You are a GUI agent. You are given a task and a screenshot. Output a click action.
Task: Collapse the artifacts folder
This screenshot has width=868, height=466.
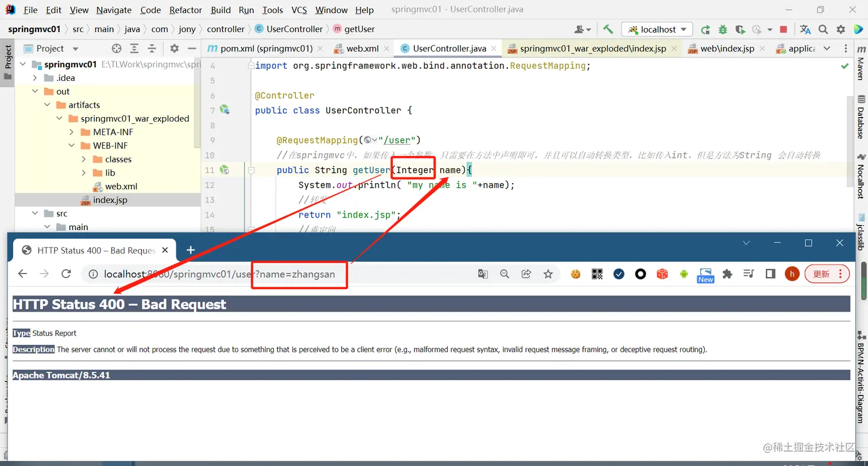pos(47,105)
